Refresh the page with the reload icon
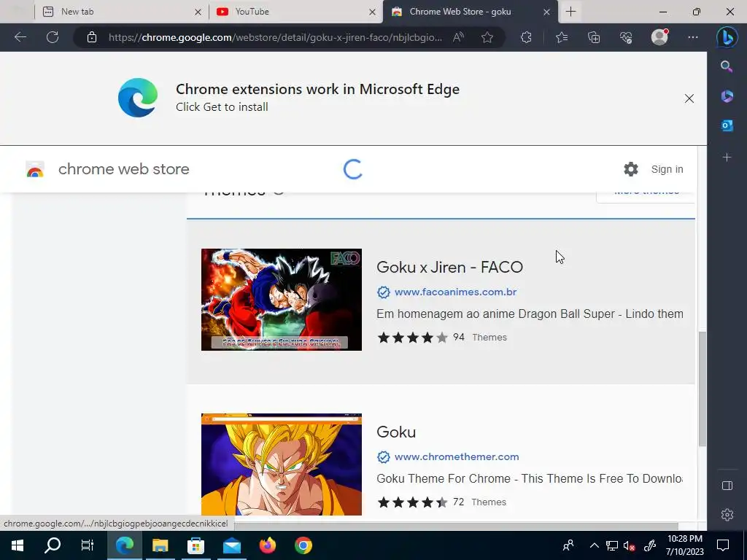This screenshot has height=560, width=747. [x=53, y=37]
